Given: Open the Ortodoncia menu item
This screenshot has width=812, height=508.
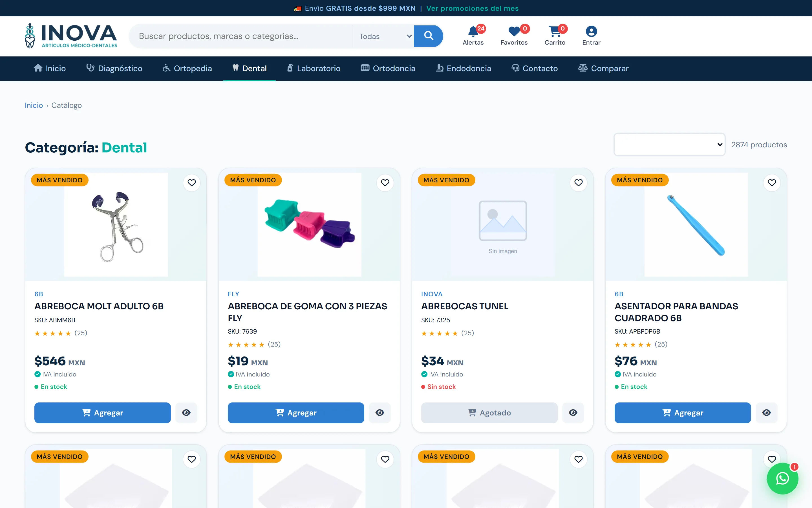Looking at the screenshot, I should (x=388, y=69).
